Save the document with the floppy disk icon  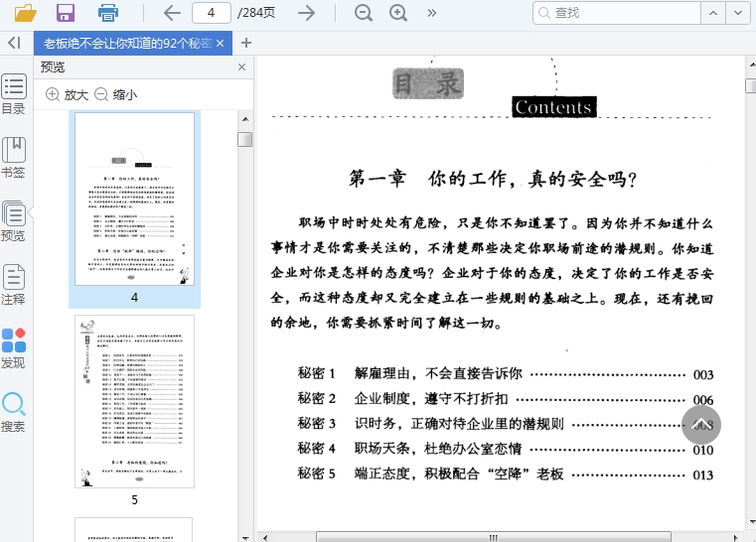pyautogui.click(x=66, y=13)
